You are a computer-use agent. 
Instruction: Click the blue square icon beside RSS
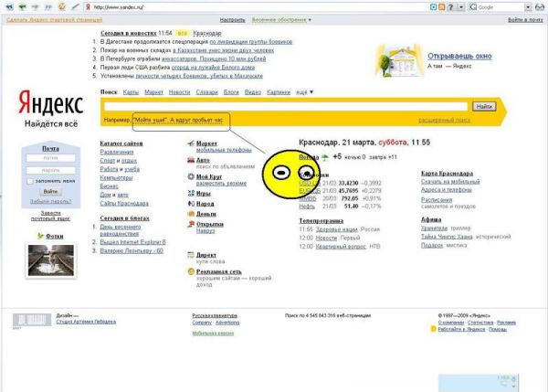[433, 6]
